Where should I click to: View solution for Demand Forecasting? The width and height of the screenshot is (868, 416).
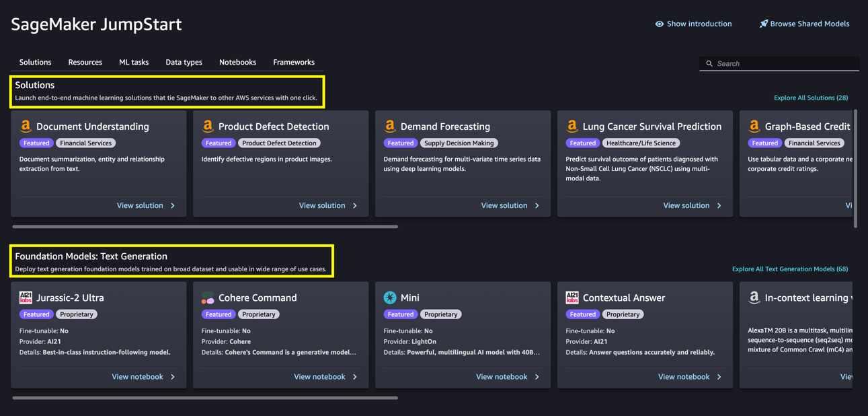[510, 205]
